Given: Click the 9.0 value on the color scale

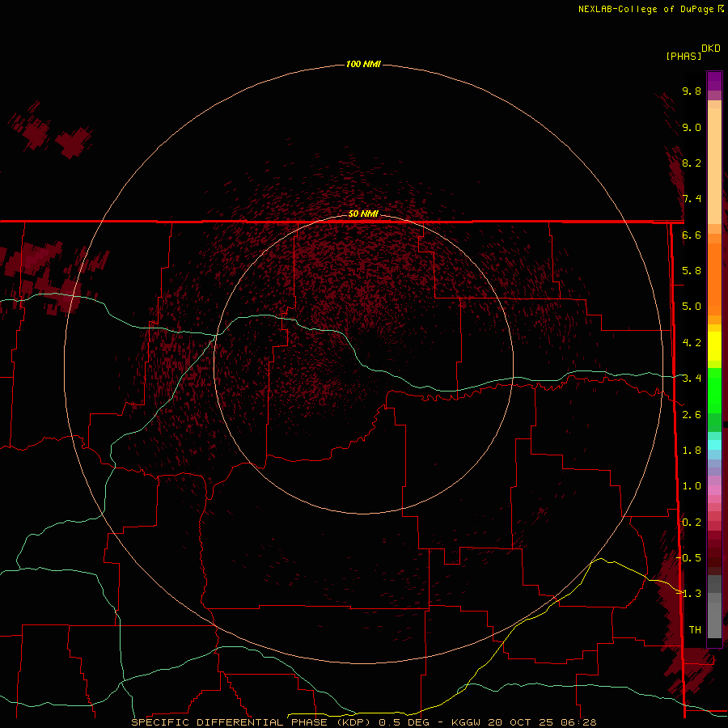Looking at the screenshot, I should (692, 127).
